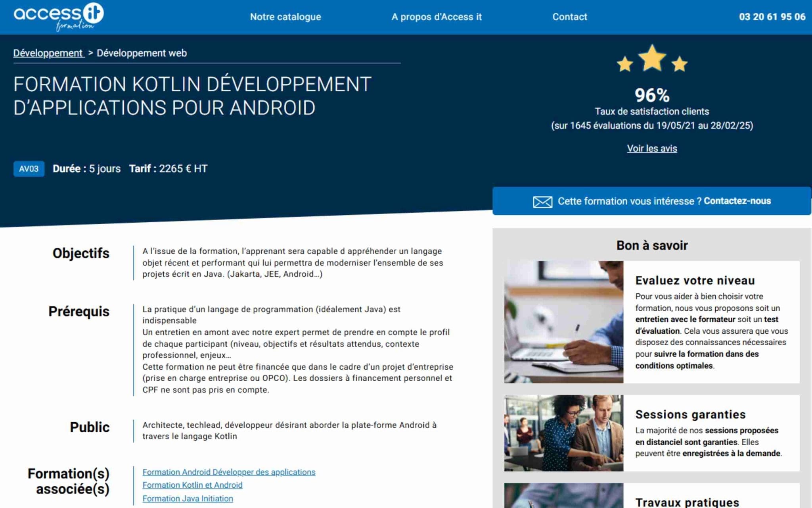Follow the Développement breadcrumb link

point(48,53)
